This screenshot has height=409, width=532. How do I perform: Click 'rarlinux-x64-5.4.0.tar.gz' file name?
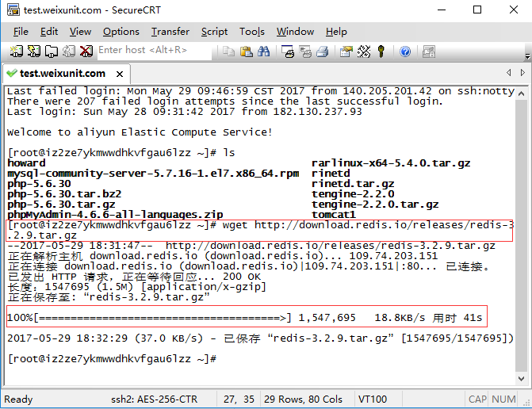coord(391,163)
